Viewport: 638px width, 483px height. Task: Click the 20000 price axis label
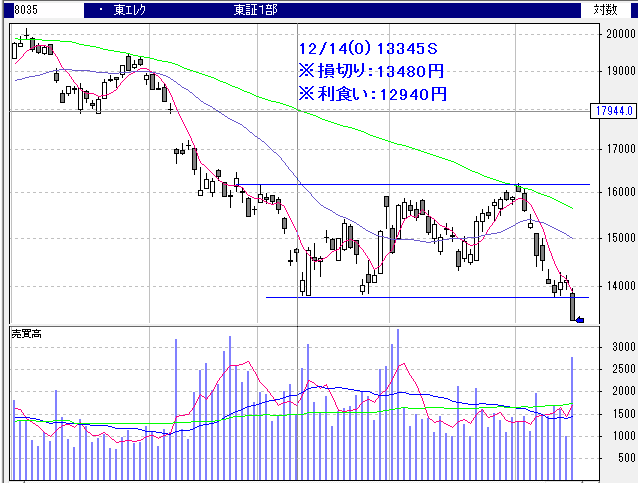click(616, 33)
